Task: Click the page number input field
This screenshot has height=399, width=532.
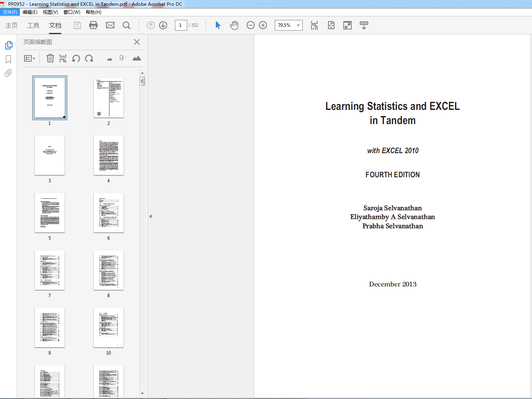Action: pos(181,25)
